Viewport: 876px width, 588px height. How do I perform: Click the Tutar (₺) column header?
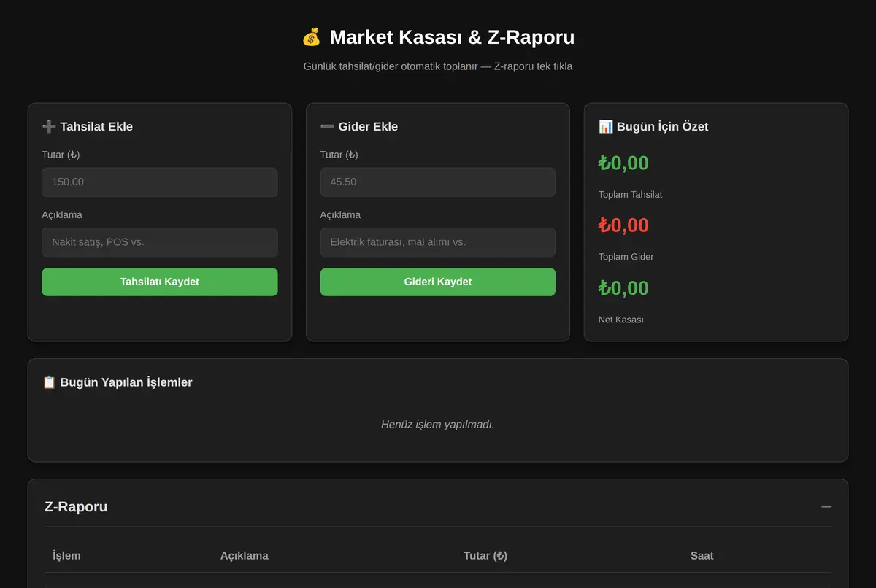(x=485, y=556)
